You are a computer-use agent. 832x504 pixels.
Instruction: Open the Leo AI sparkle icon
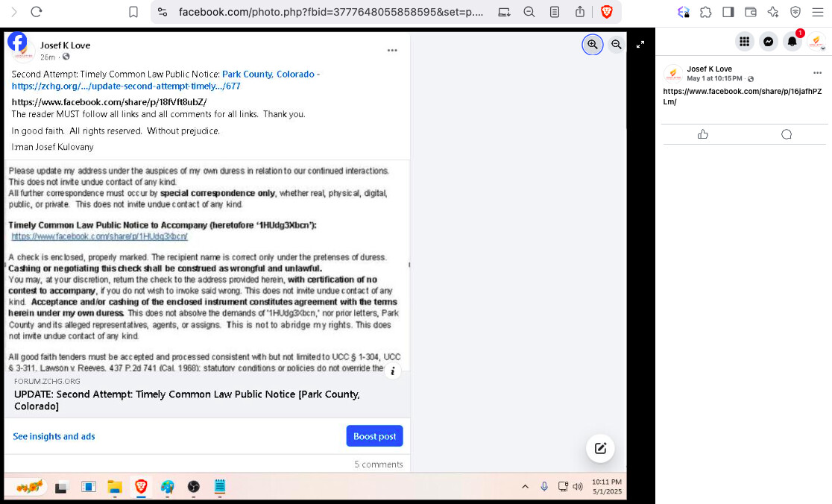[x=772, y=12]
